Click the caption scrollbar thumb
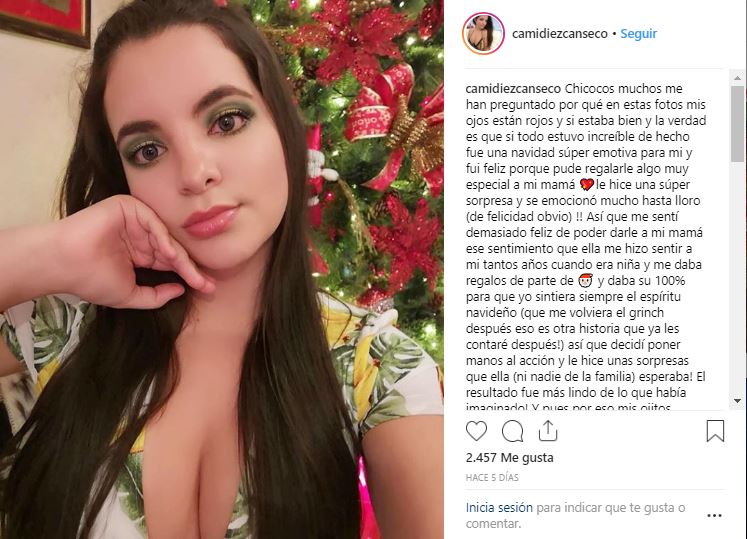Screen dimensions: 747x539 pyautogui.click(x=737, y=124)
